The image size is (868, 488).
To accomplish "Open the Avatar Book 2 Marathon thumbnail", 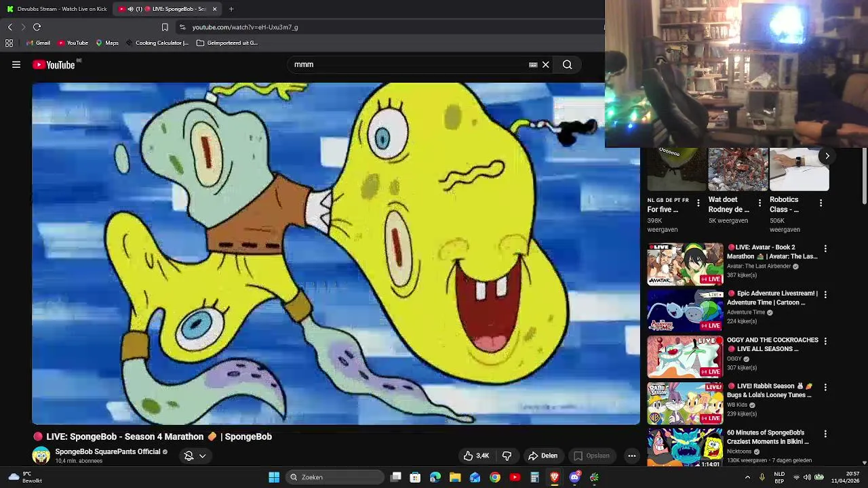I will [685, 264].
